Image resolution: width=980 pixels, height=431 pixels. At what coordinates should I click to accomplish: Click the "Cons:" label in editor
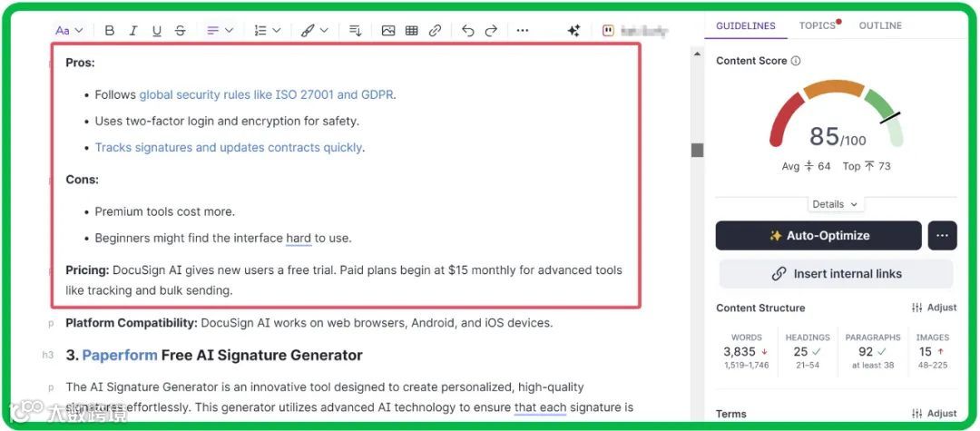point(82,180)
